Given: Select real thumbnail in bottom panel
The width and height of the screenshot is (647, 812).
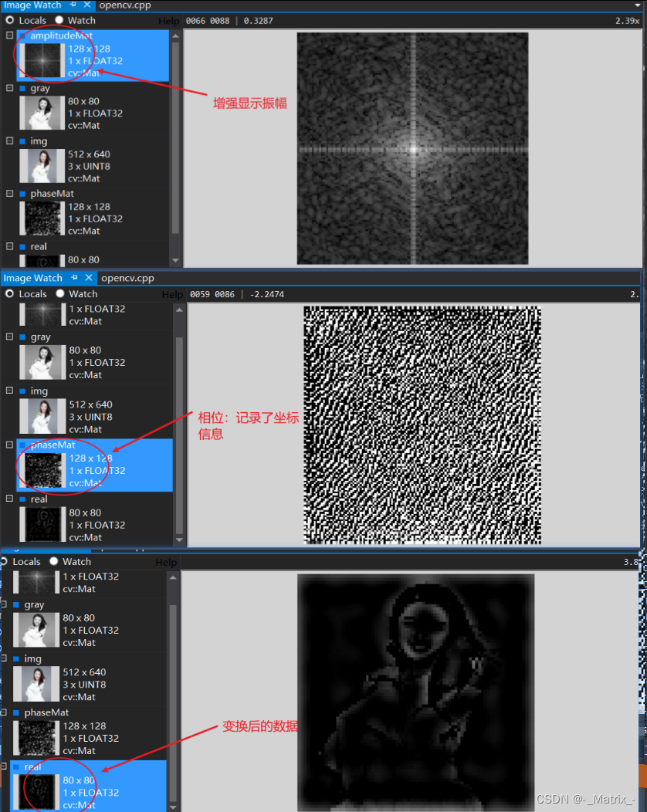Looking at the screenshot, I should click(x=36, y=793).
